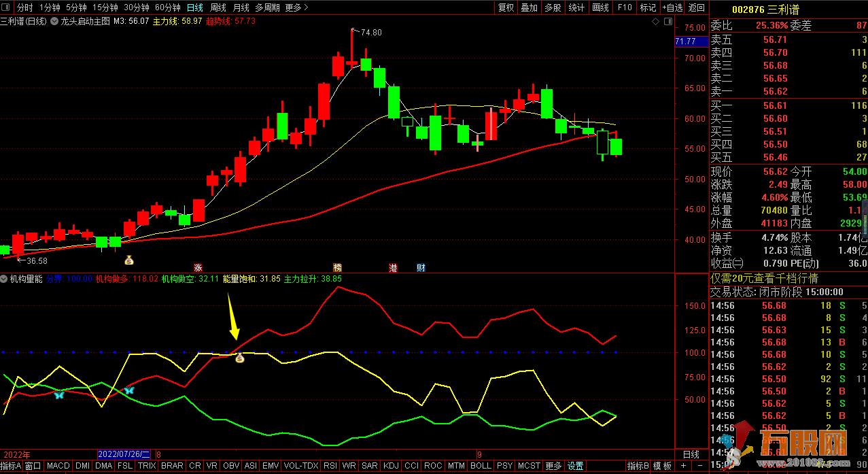
Task: Open the 复权 adjustment menu
Action: pos(506,7)
